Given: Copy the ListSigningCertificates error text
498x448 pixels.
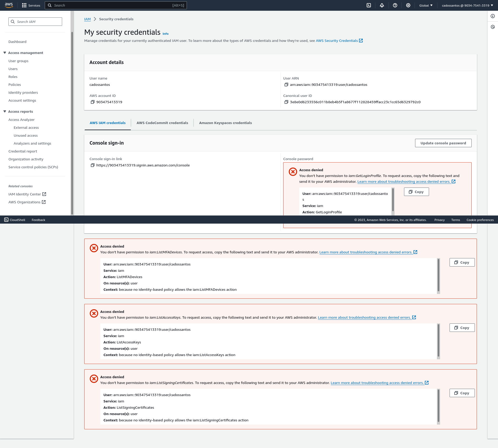Looking at the screenshot, I should coord(462,393).
